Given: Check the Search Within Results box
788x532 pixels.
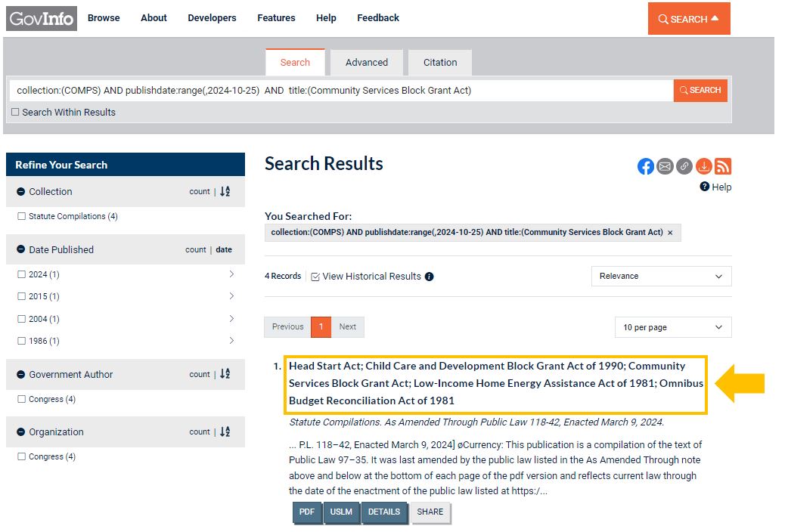Looking at the screenshot, I should tap(16, 113).
